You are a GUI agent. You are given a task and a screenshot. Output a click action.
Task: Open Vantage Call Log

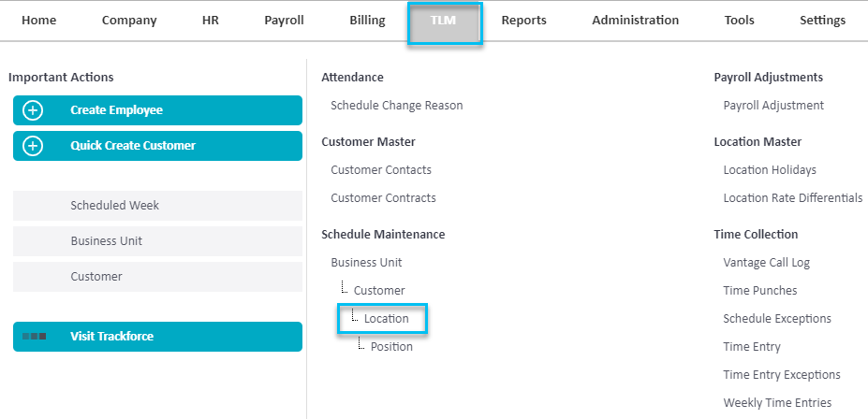[x=766, y=262]
